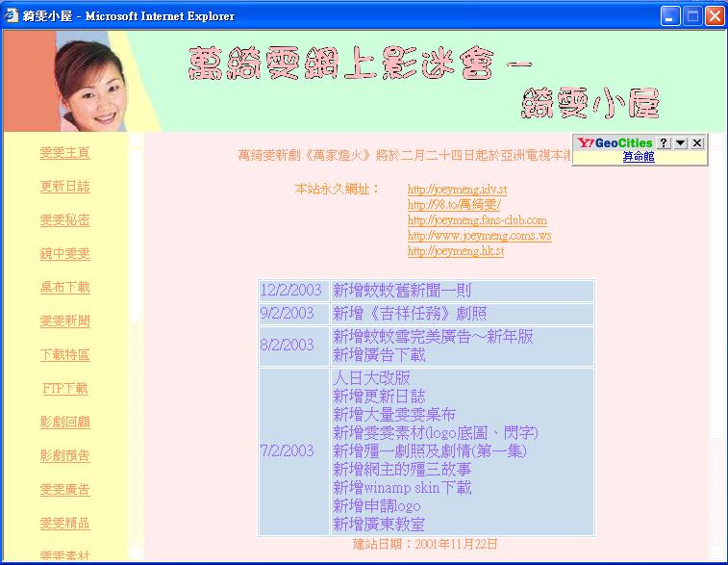Click the 萬家燈火 marquee announcement text

coord(404,155)
